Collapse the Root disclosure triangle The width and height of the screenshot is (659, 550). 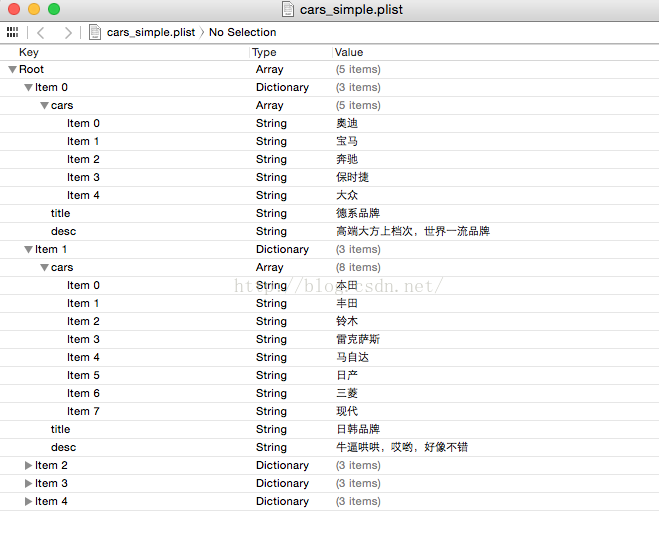(13, 69)
